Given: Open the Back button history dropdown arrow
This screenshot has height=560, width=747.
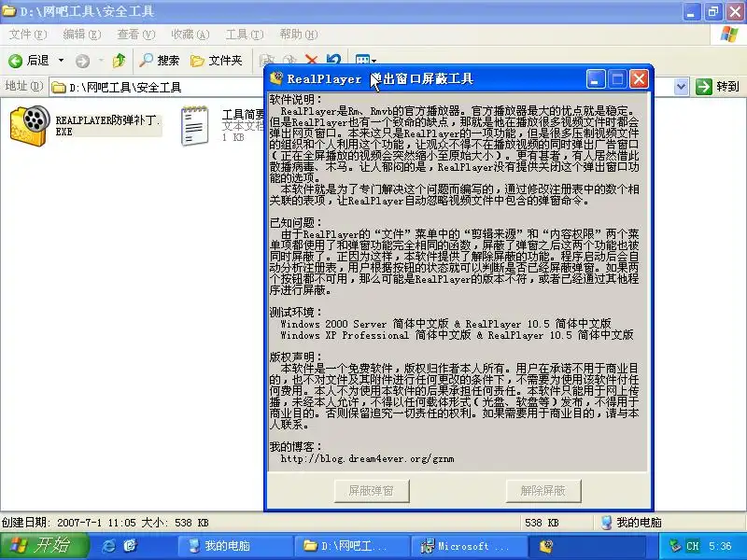Looking at the screenshot, I should pos(61,61).
